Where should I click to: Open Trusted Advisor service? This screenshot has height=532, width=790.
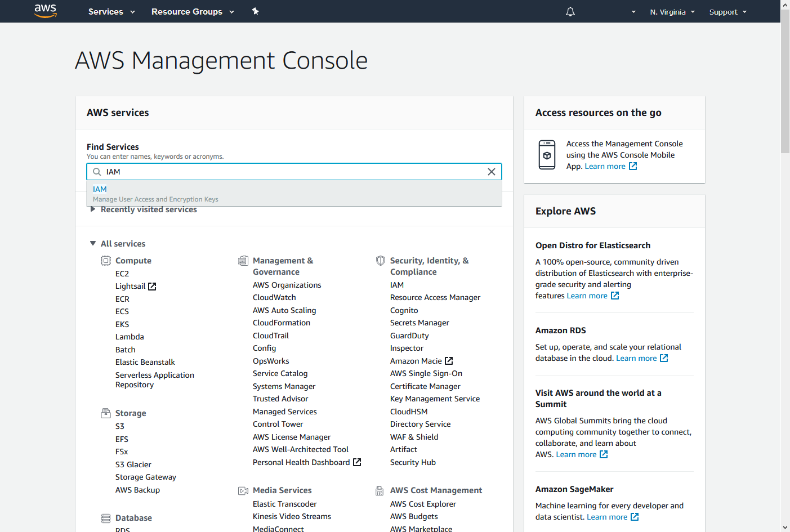tap(280, 399)
